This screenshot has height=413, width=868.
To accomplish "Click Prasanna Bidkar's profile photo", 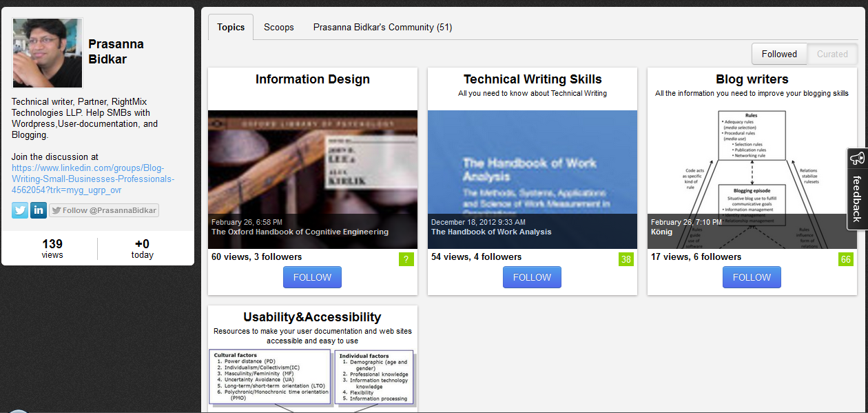I will click(x=48, y=53).
